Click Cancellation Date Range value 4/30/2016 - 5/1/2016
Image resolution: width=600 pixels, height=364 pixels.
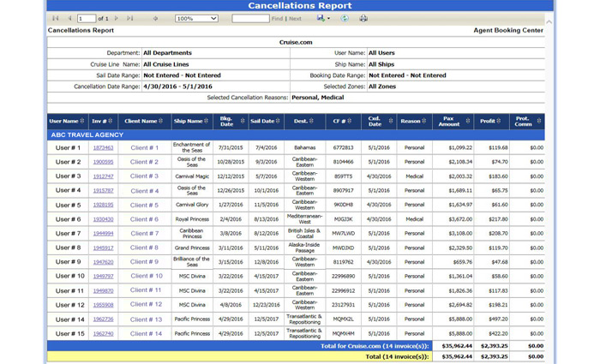[x=177, y=87]
